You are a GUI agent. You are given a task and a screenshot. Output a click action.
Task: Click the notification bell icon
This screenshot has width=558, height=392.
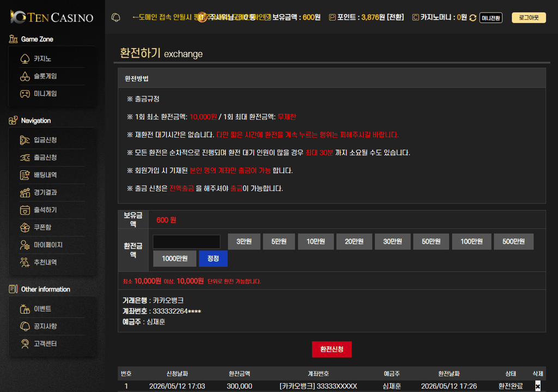pos(116,17)
